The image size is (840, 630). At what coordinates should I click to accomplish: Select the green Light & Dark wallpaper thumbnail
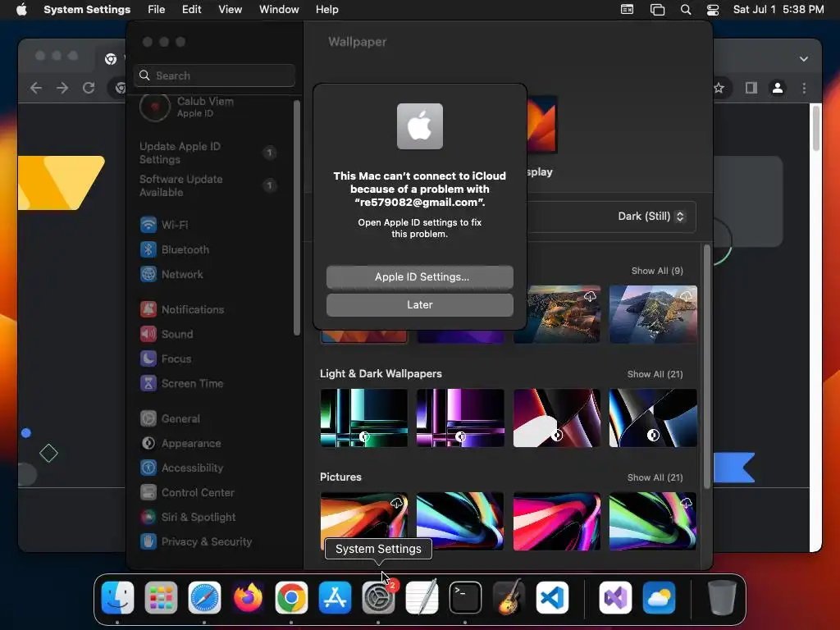(x=363, y=418)
